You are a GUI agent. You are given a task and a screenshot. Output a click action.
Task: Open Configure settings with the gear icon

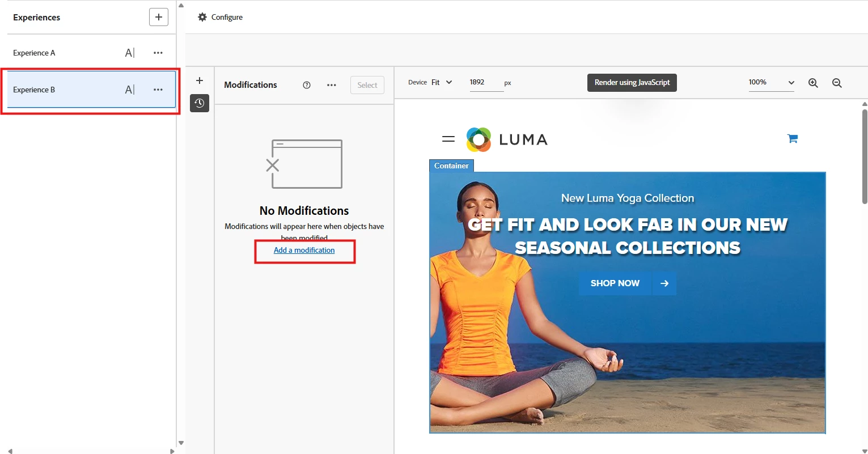(202, 17)
